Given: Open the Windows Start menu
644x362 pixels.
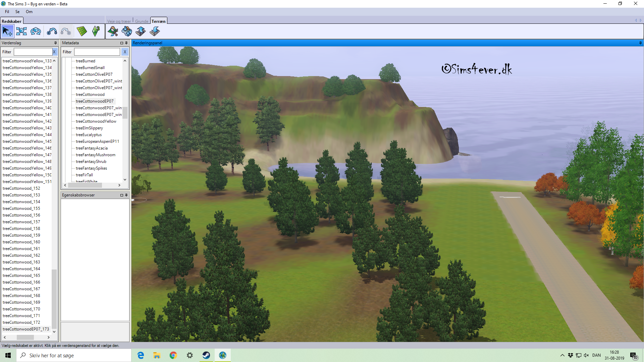Looking at the screenshot, I should [x=8, y=355].
